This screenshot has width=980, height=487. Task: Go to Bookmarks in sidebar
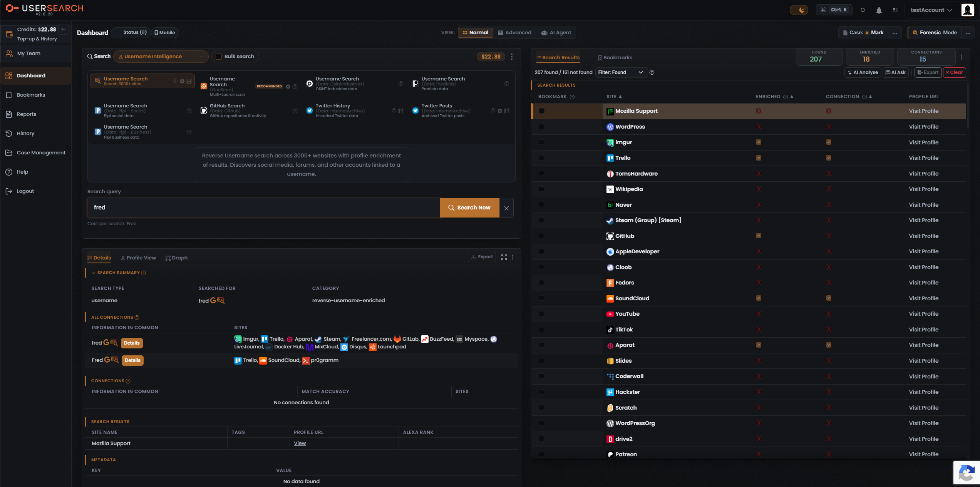click(x=36, y=95)
